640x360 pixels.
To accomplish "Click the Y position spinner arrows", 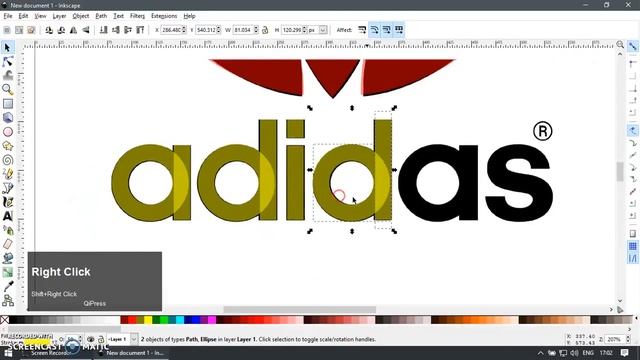I will [219, 30].
